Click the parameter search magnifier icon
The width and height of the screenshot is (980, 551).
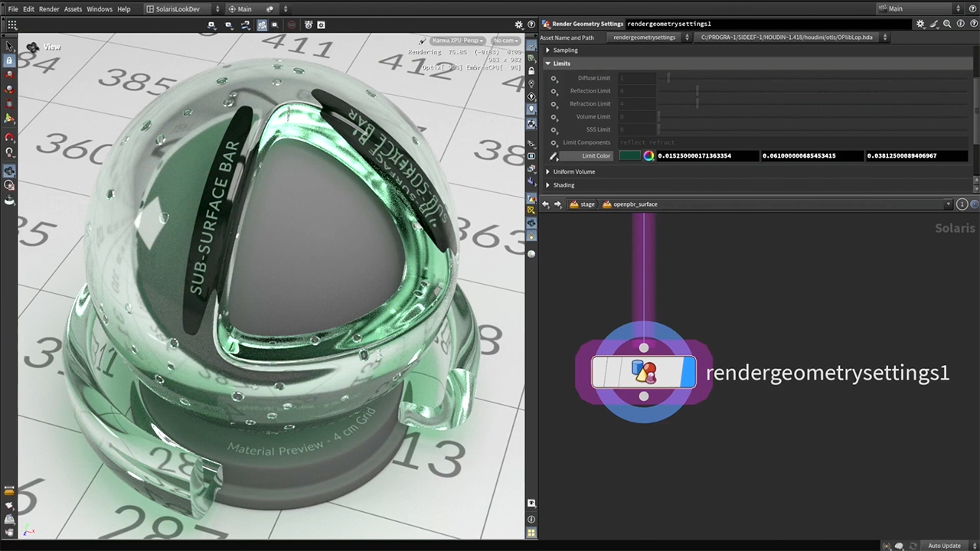coord(947,24)
